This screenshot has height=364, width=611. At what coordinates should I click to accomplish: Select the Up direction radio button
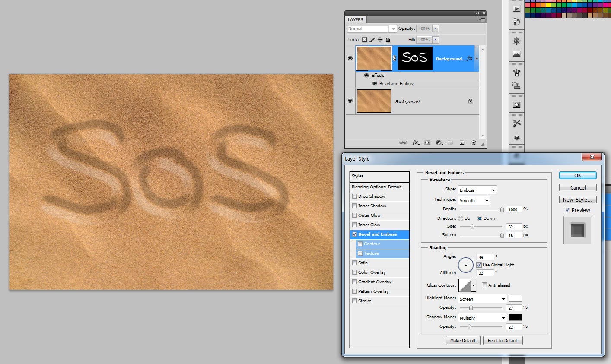click(x=461, y=218)
